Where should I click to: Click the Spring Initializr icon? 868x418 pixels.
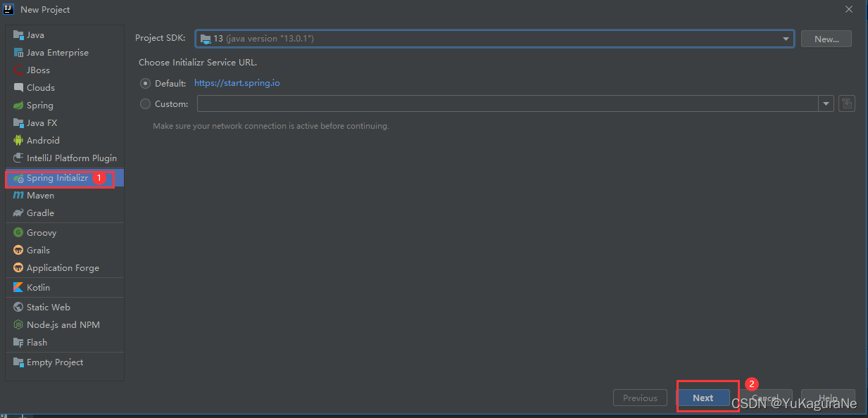coord(18,179)
